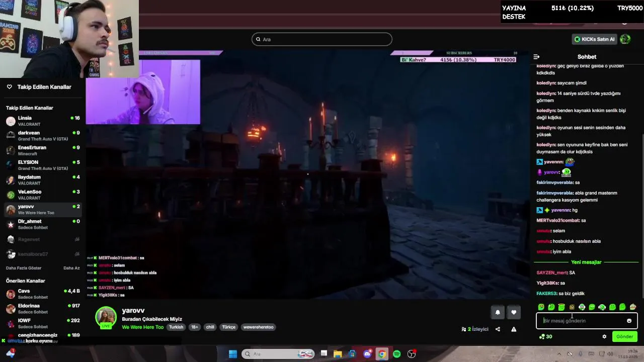Turn on notifications with bell icon

coord(498,312)
